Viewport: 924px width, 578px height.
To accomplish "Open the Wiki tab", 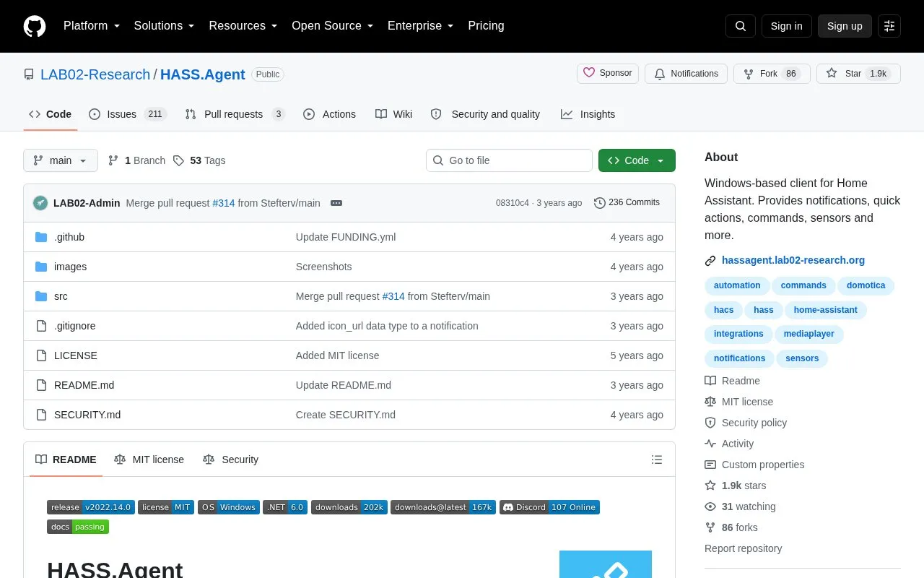I will (x=394, y=114).
